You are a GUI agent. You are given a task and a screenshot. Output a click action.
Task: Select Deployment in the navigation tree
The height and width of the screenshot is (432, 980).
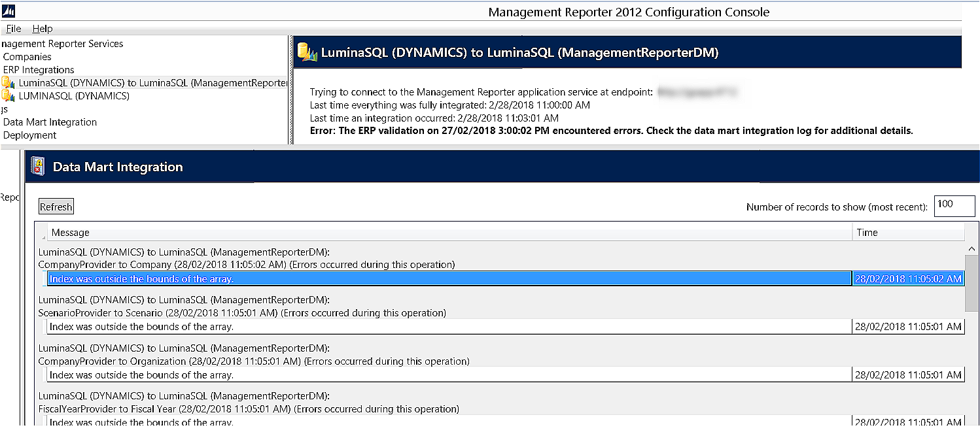pos(29,135)
